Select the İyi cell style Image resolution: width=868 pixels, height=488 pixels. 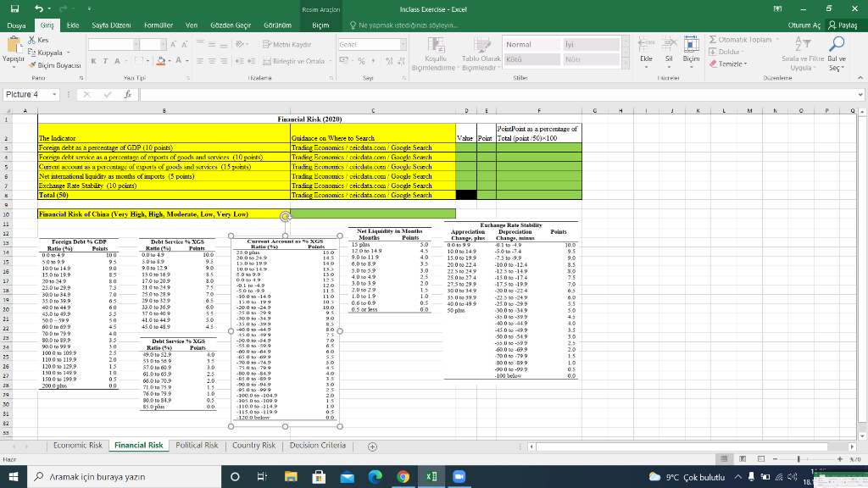coord(591,44)
